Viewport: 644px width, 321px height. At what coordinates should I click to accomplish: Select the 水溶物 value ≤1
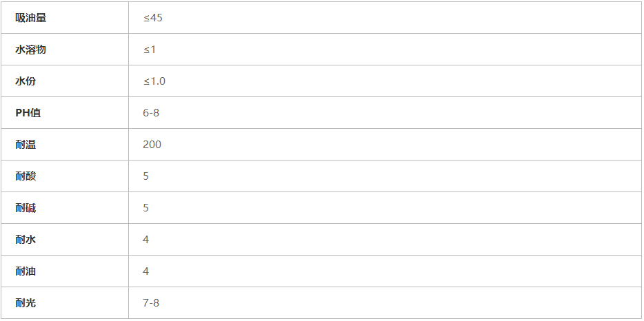point(150,50)
